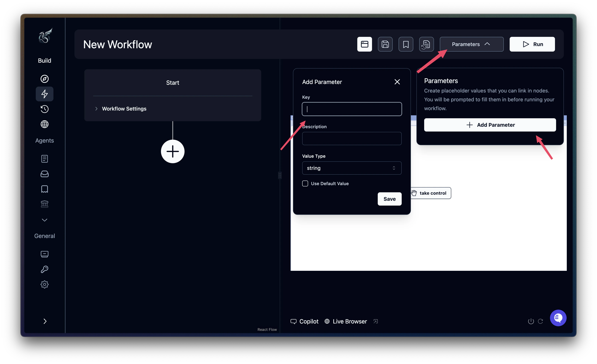Open the Value Type string dropdown
This screenshot has height=364, width=597.
coord(352,168)
